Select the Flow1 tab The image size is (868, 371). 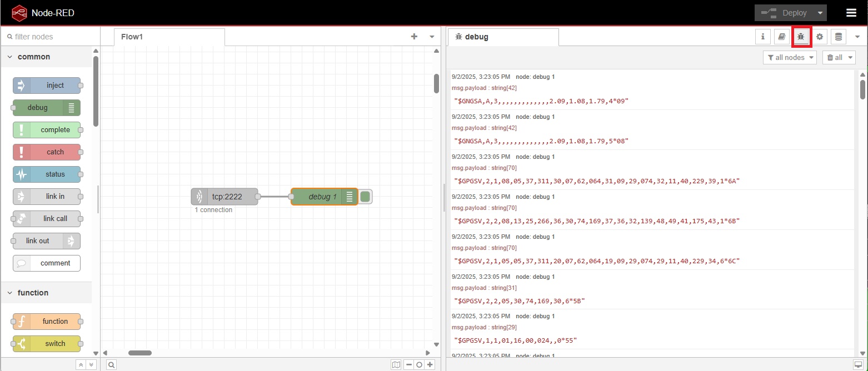132,37
